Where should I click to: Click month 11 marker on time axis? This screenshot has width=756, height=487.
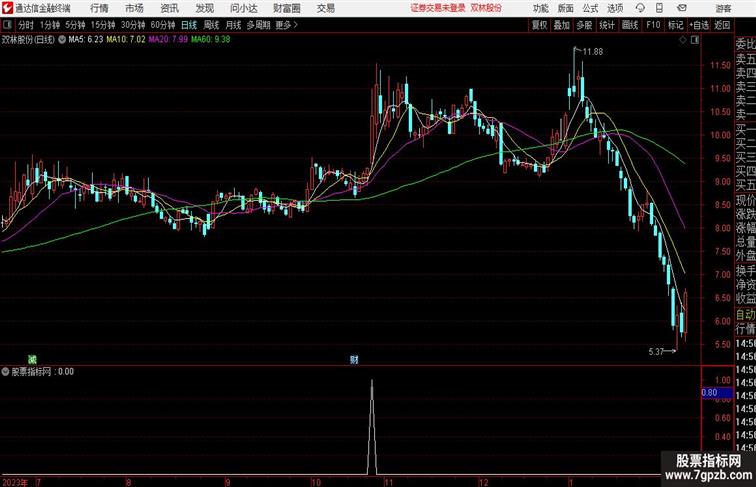click(389, 482)
